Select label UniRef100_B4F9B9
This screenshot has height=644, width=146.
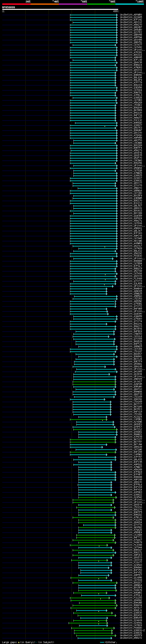click(131, 309)
